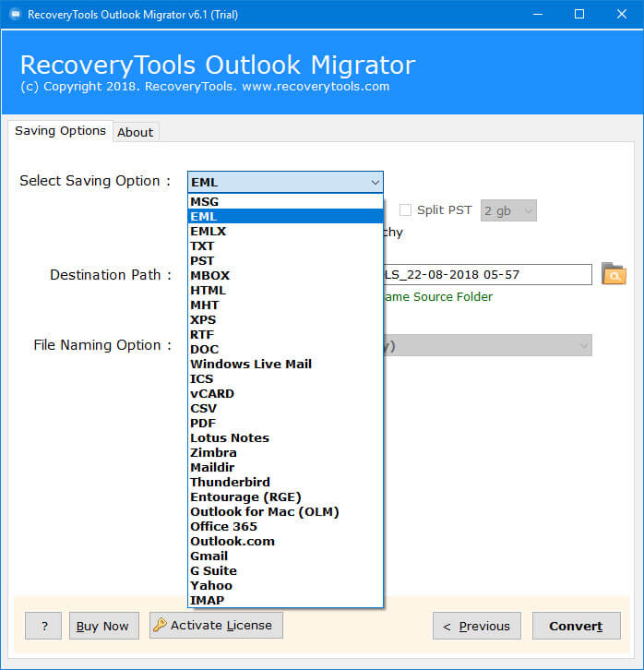
Task: Select DOC as output format
Action: pos(285,349)
